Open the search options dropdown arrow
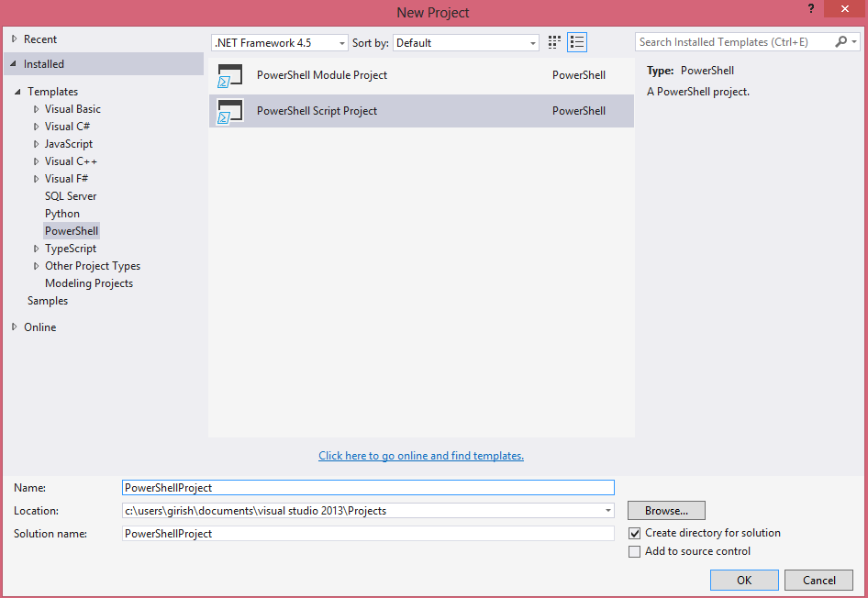This screenshot has height=598, width=868. coord(854,42)
